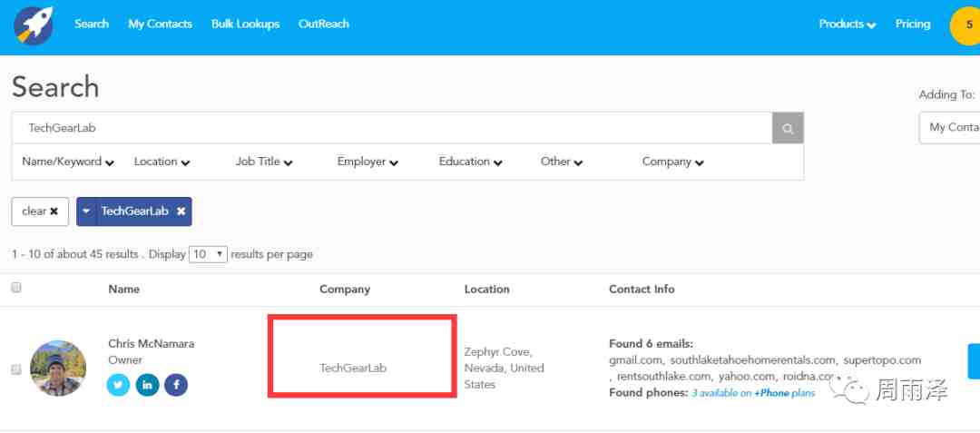Click the arrow on TechGearLab filter tag
This screenshot has width=980, height=433.
click(86, 212)
